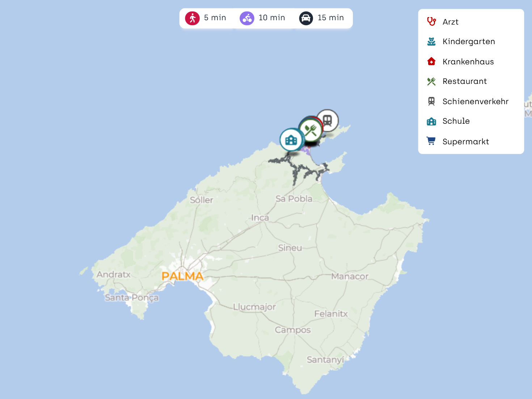The height and width of the screenshot is (399, 532).
Task: Click the walking 5 min icon
Action: click(x=192, y=18)
